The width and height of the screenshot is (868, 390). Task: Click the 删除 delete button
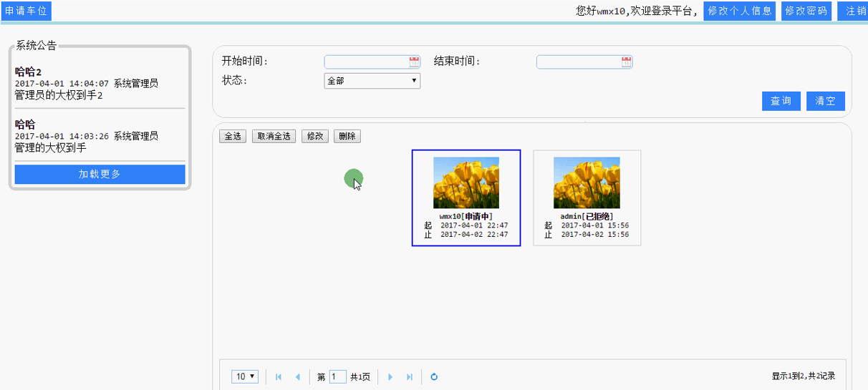[347, 136]
